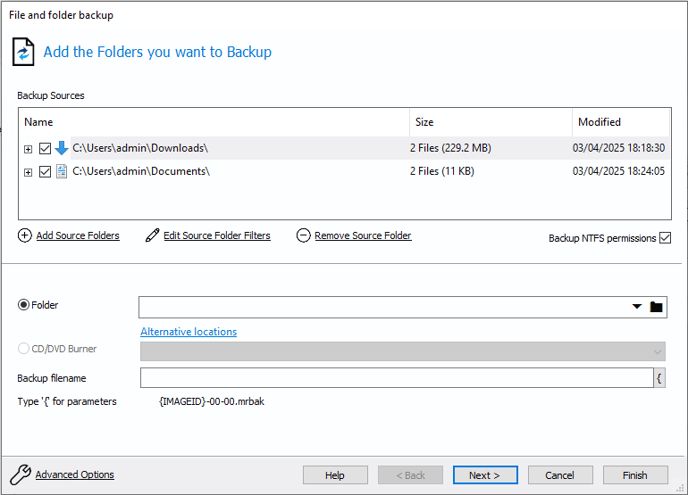Expand the Documents folder tree node
This screenshot has height=495, width=688.
pos(28,172)
